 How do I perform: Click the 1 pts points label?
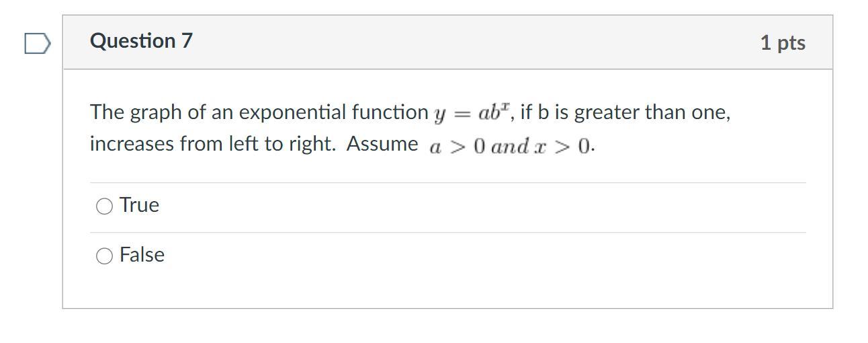pyautogui.click(x=783, y=42)
